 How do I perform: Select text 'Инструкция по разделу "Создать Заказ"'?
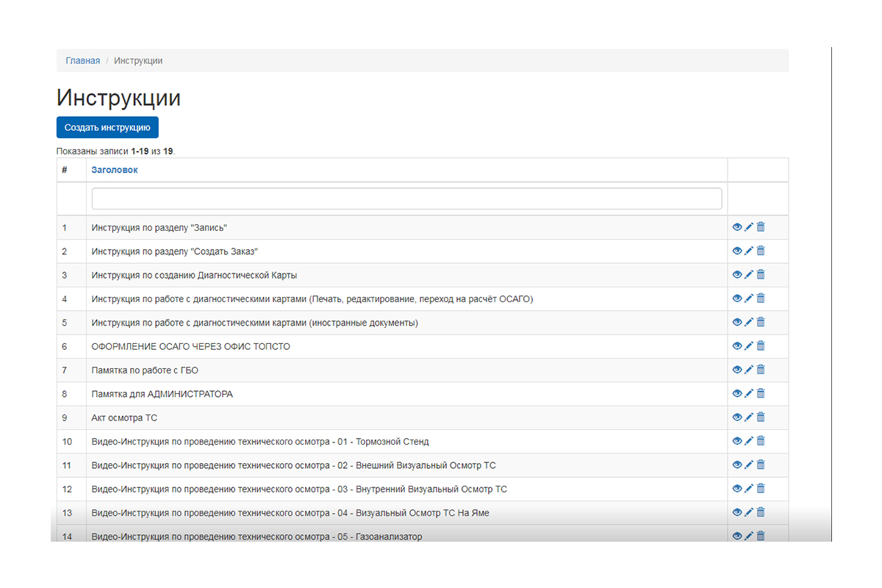tap(175, 251)
